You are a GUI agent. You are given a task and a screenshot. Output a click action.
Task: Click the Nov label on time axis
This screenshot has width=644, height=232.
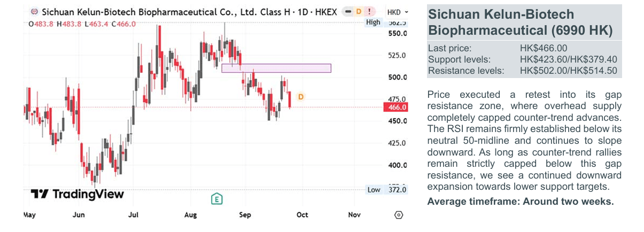point(355,215)
